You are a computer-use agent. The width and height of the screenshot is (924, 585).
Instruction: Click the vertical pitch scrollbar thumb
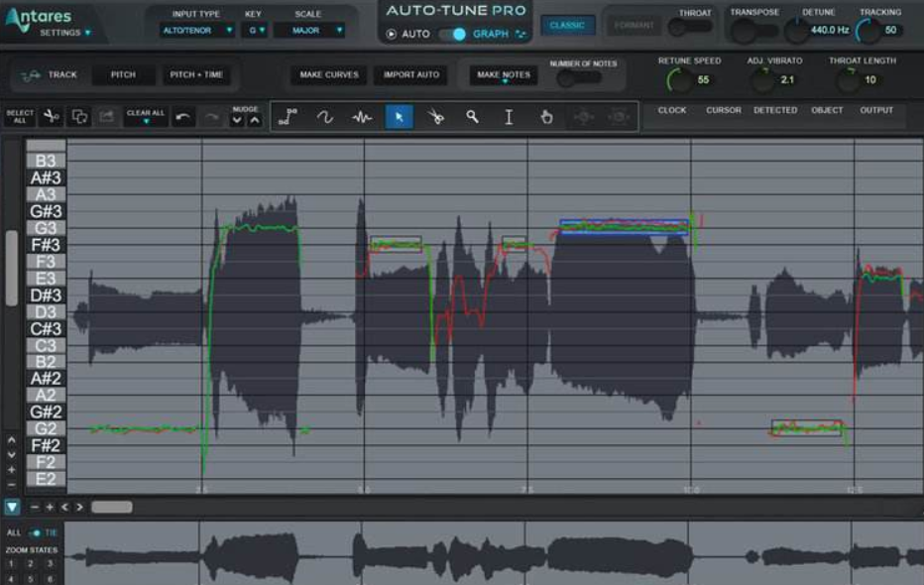pyautogui.click(x=11, y=268)
